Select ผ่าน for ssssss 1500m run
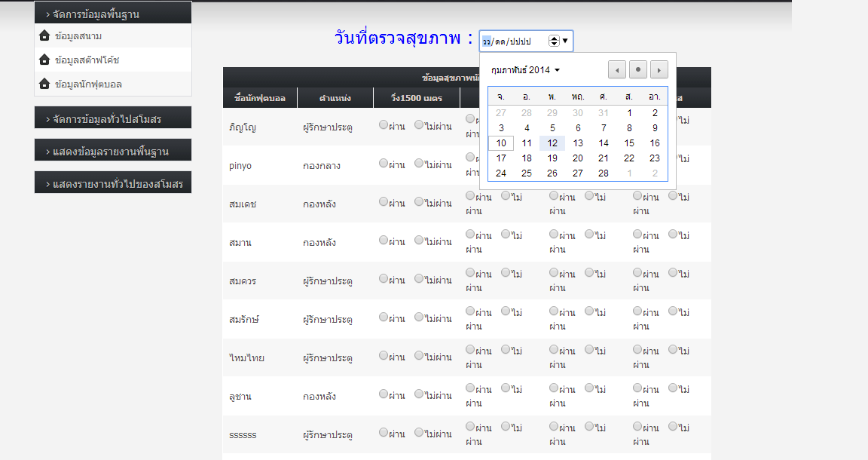Screen dimensions: 868x460 click(383, 432)
